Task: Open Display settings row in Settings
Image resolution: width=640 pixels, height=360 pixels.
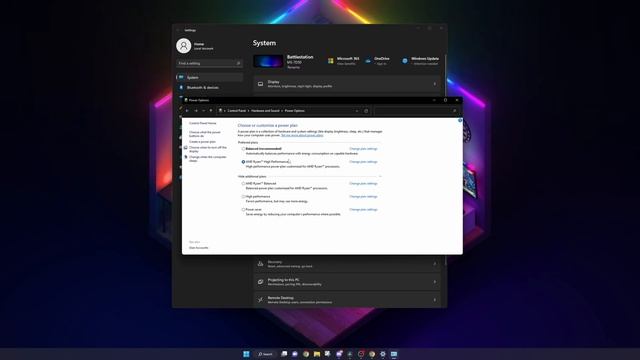Action: click(x=347, y=84)
